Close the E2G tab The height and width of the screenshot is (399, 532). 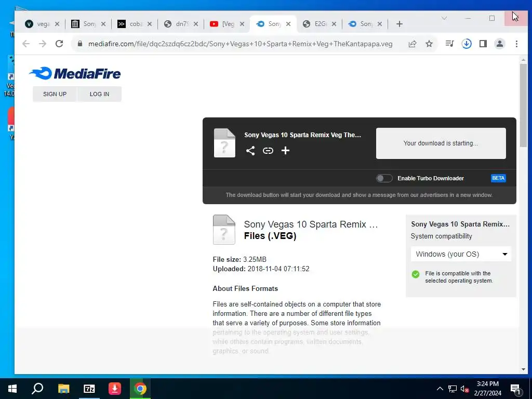pos(334,24)
